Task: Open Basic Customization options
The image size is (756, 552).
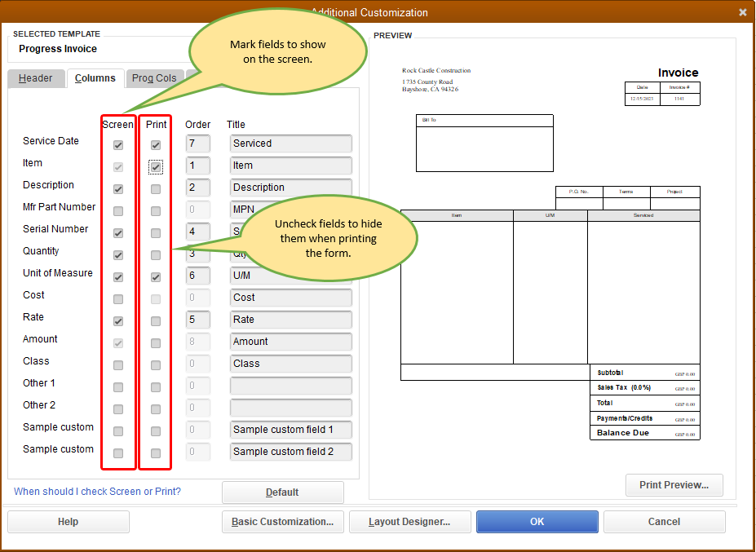Action: click(x=282, y=522)
